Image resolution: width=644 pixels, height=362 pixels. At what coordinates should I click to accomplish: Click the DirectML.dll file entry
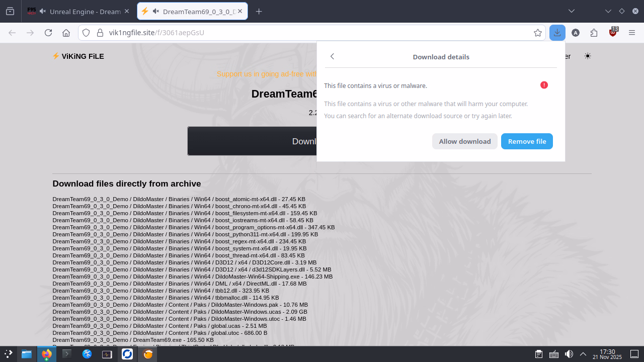(180, 284)
